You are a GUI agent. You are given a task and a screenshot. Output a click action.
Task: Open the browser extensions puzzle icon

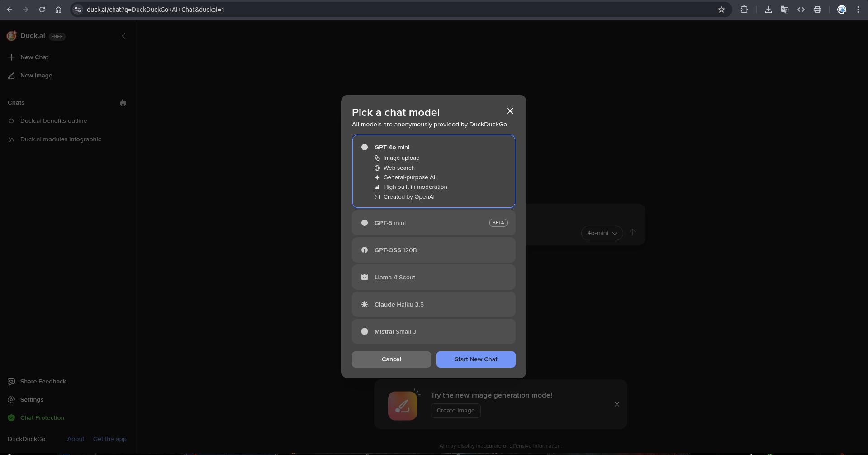tap(744, 10)
